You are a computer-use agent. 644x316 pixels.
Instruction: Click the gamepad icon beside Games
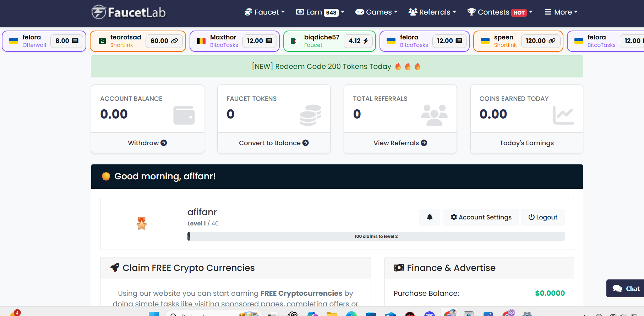[360, 12]
